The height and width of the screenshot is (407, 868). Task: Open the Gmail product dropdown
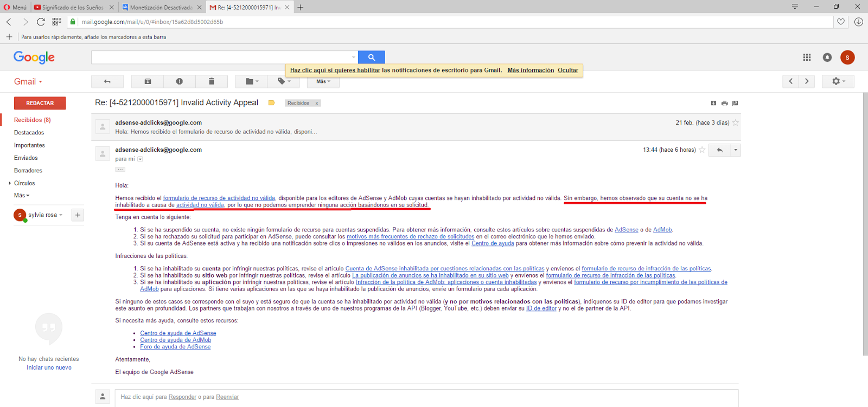tap(28, 81)
